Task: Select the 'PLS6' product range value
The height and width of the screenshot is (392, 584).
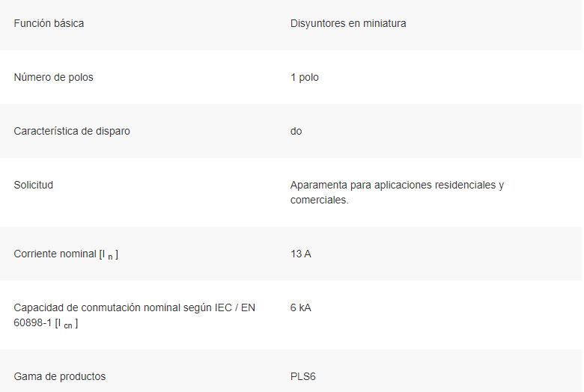Action: (303, 377)
